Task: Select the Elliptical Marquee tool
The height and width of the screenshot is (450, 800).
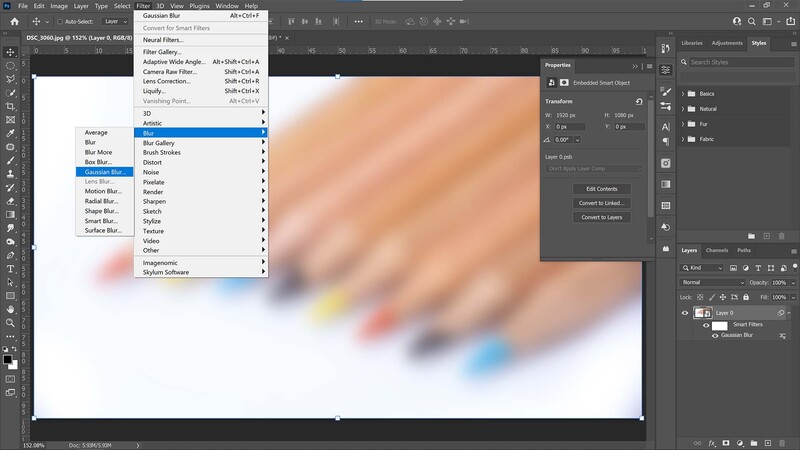Action: click(x=10, y=66)
